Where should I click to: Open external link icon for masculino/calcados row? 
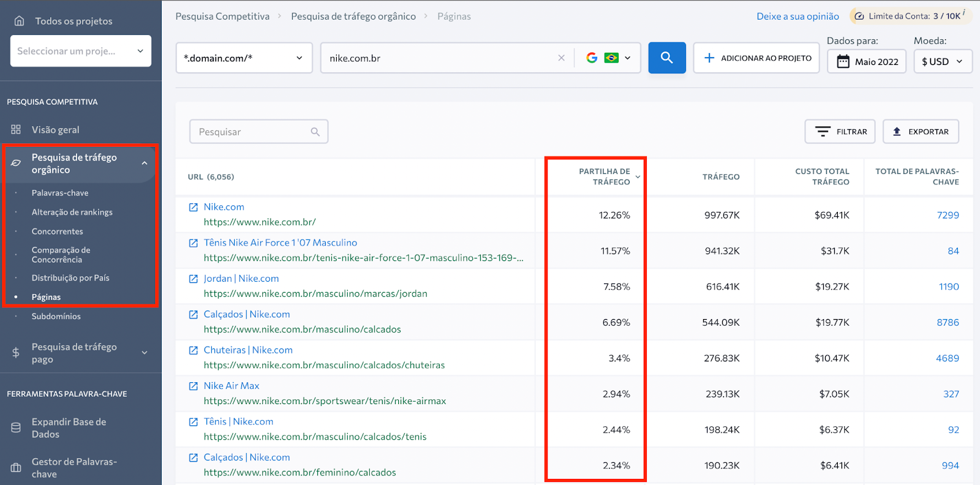click(x=194, y=315)
